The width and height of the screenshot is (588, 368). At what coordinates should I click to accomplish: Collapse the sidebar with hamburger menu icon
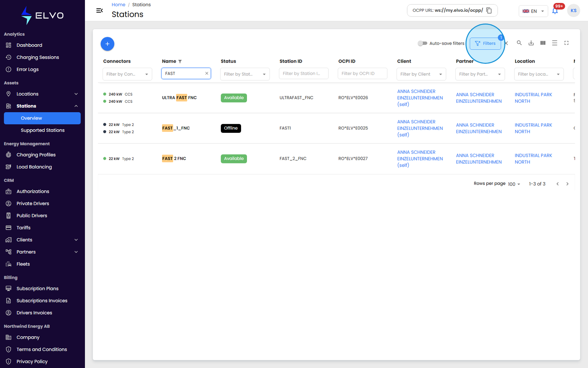coord(99,10)
